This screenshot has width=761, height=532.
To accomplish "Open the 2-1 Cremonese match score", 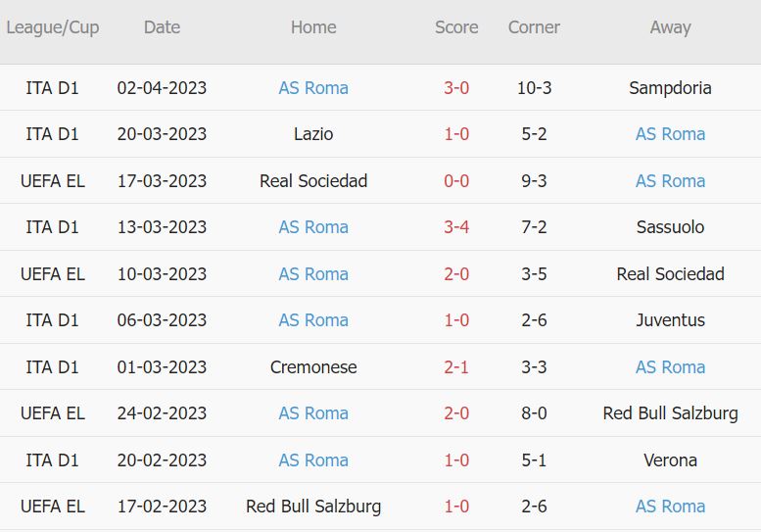I will tap(456, 367).
